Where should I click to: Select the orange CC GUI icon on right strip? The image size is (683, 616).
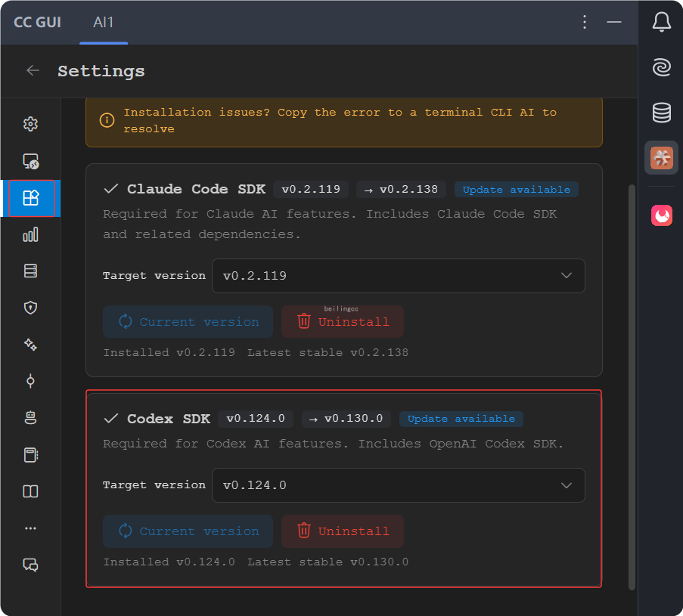[661, 158]
